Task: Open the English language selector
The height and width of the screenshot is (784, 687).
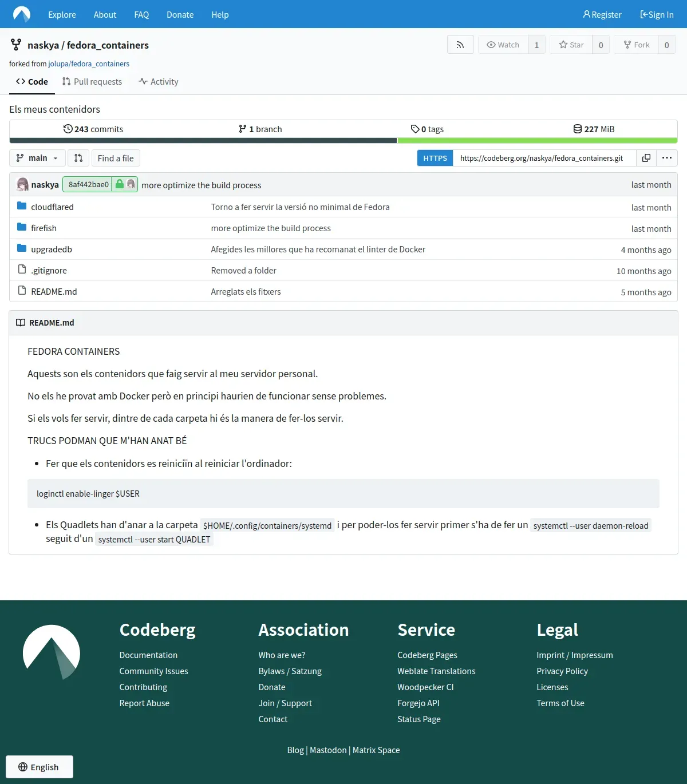Action: (x=39, y=767)
